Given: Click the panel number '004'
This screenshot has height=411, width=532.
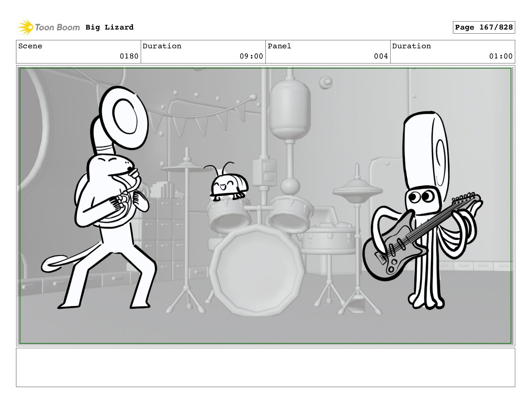Looking at the screenshot, I should (x=381, y=56).
